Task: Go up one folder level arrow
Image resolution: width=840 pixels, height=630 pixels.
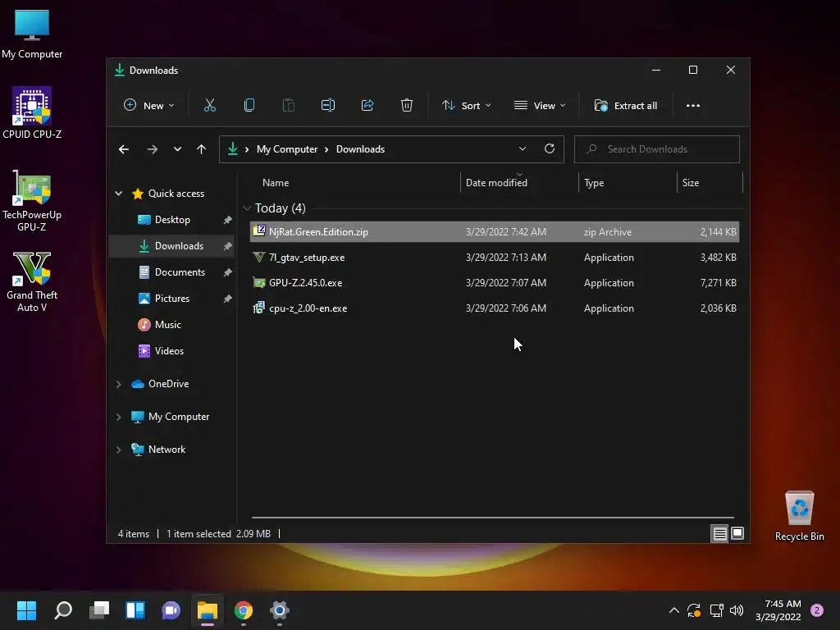Action: pos(201,149)
